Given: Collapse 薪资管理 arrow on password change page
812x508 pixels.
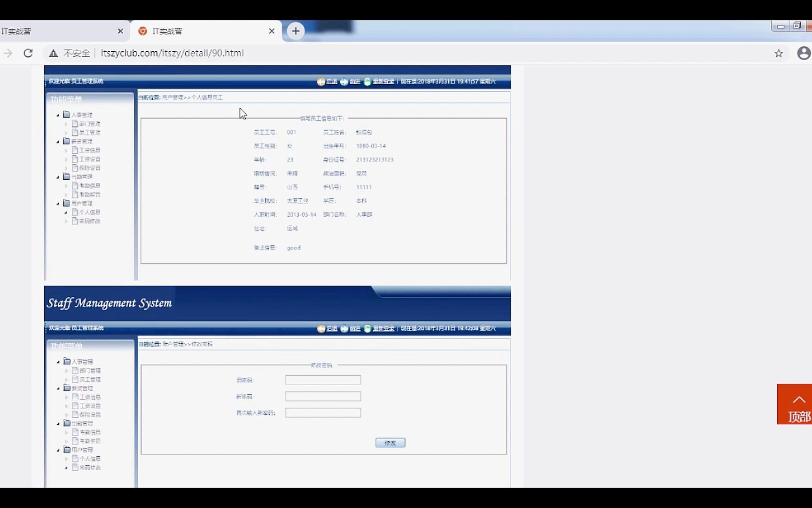Looking at the screenshot, I should click(x=59, y=389).
